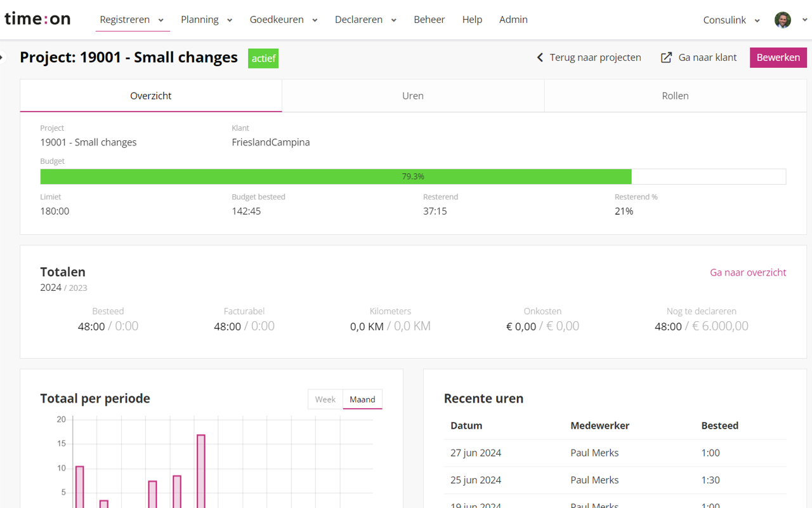Open the Registreren dropdown menu
The height and width of the screenshot is (508, 812).
click(133, 20)
